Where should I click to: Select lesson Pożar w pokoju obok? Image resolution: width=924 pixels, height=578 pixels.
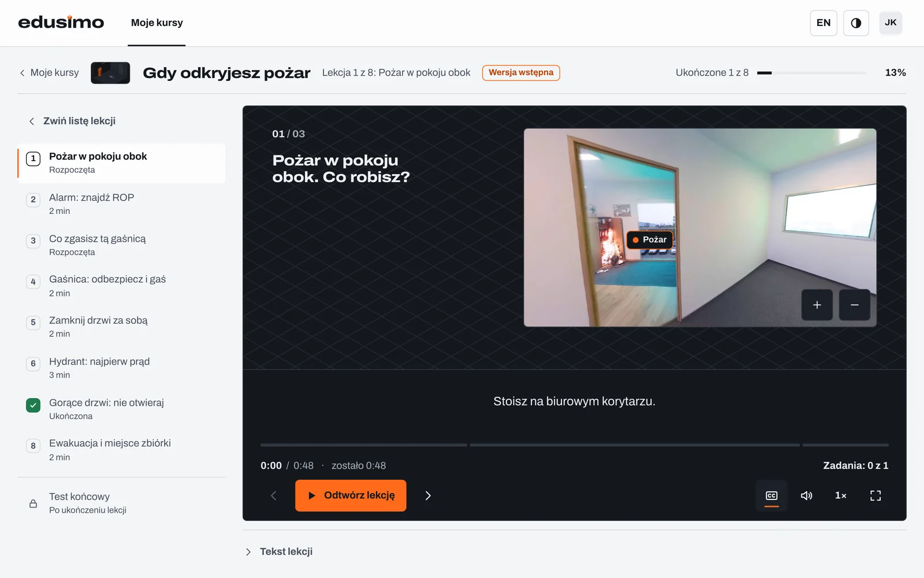click(121, 163)
